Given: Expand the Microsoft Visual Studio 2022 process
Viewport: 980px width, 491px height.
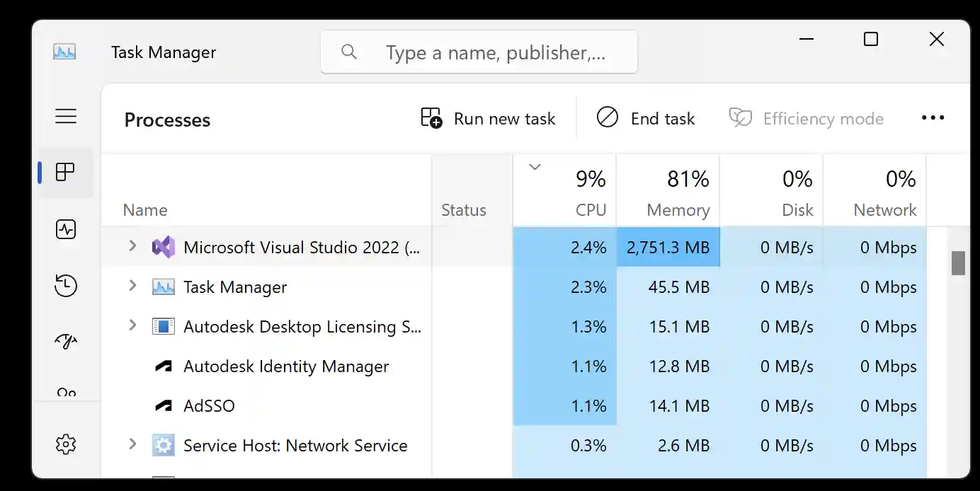Looking at the screenshot, I should [132, 247].
